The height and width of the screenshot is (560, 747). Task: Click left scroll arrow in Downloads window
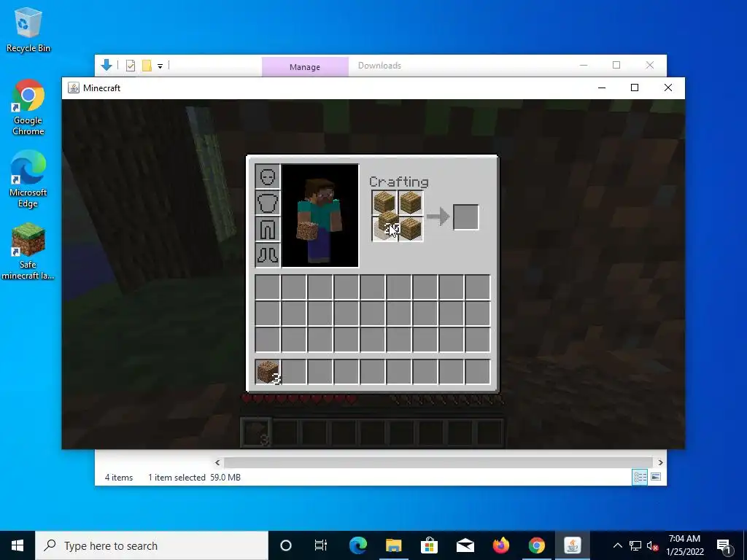[217, 462]
